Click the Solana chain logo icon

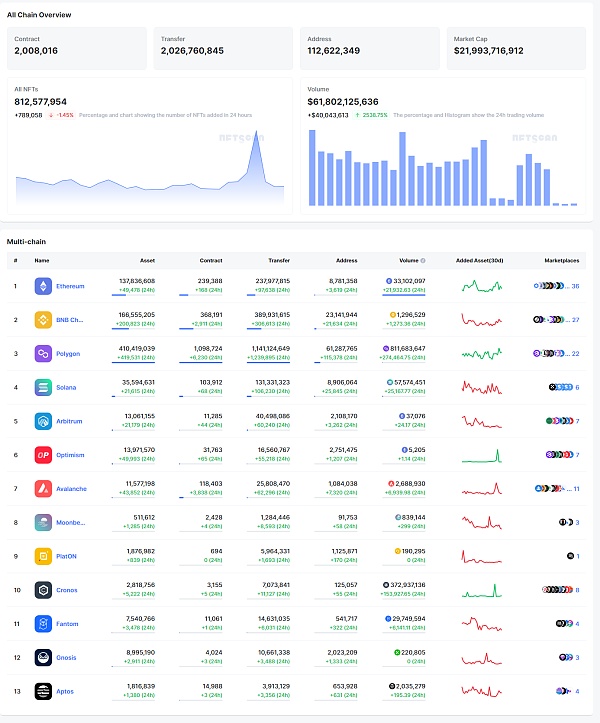(43, 387)
